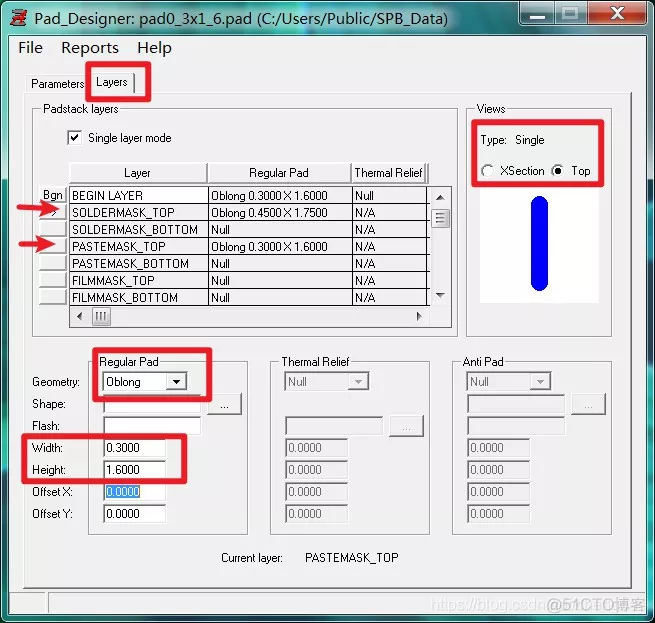Click the layer list scroll up arrow
Viewport: 655px width, 623px height.
[x=440, y=197]
